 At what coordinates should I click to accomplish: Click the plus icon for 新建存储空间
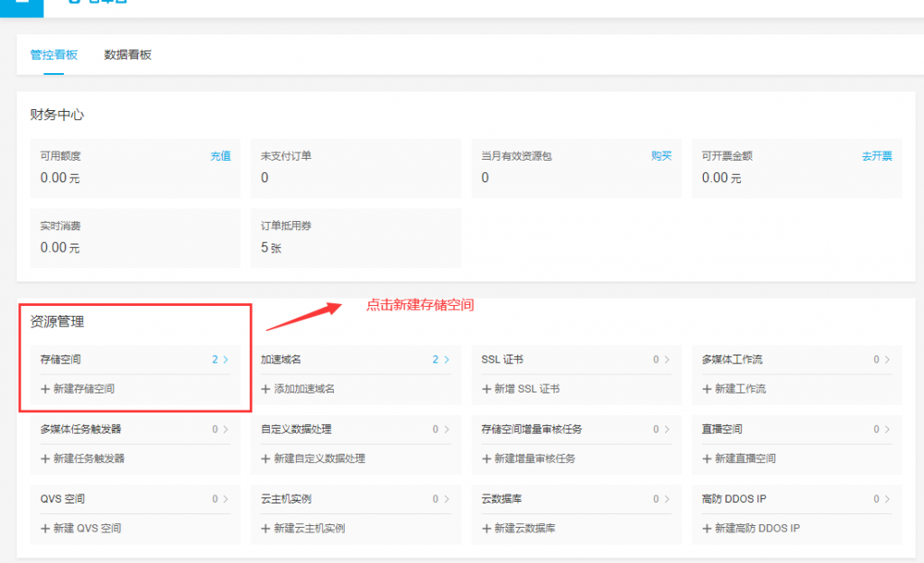45,389
